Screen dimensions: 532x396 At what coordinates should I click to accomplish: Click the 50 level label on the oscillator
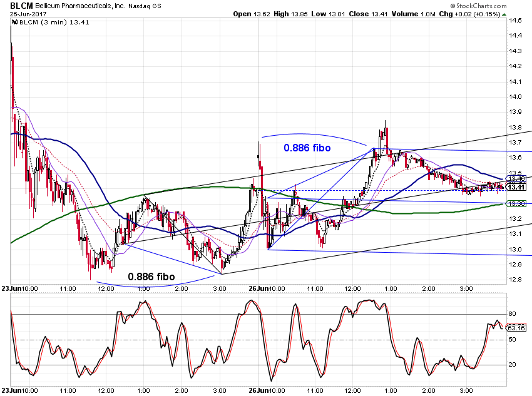click(513, 339)
